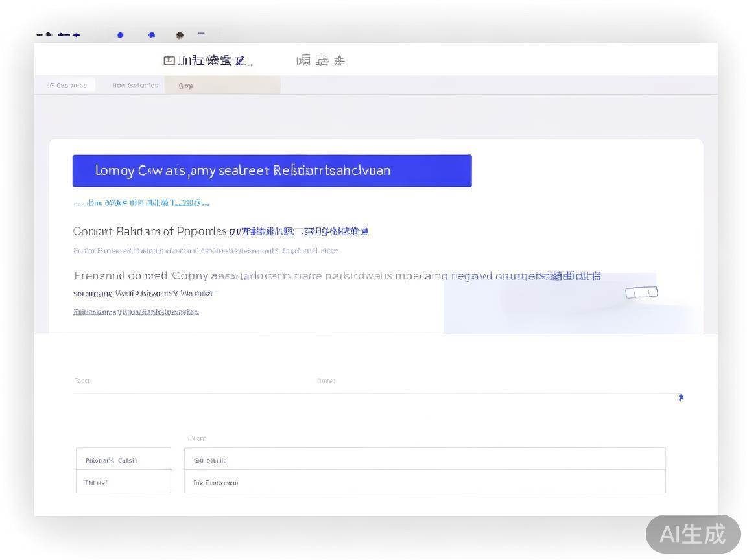Toggle the small outlined switch in the card
Screen dimensions: 747x560
pos(641,292)
